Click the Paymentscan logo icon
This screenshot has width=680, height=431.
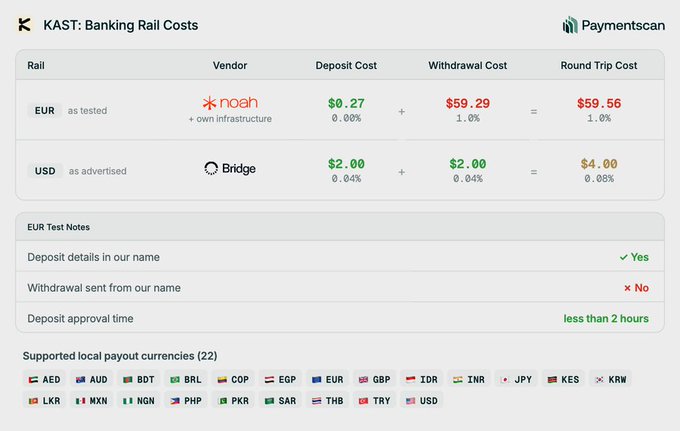(x=569, y=25)
